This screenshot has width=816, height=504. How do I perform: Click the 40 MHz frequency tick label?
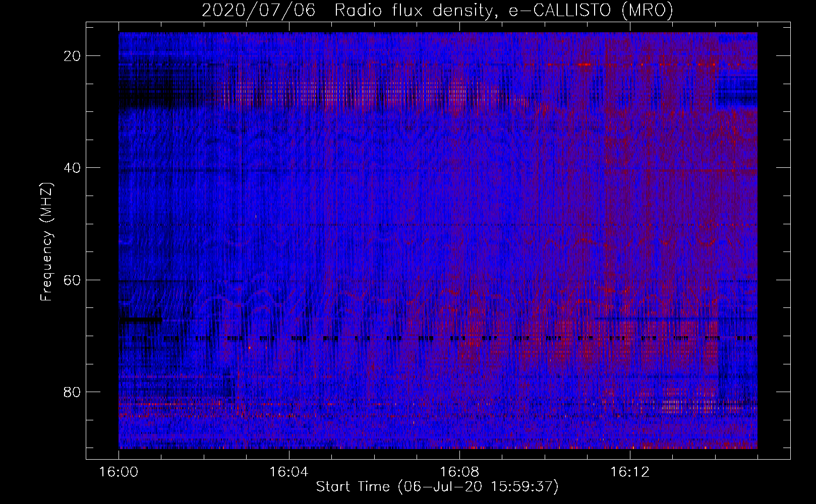(73, 168)
